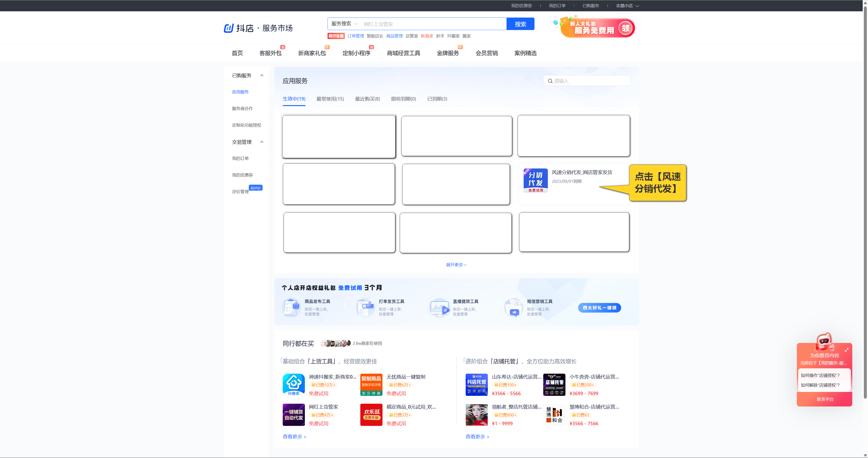Screen dimensions: 868x458
Task: Open 客服外包 in the navigation menu
Action: pos(270,53)
